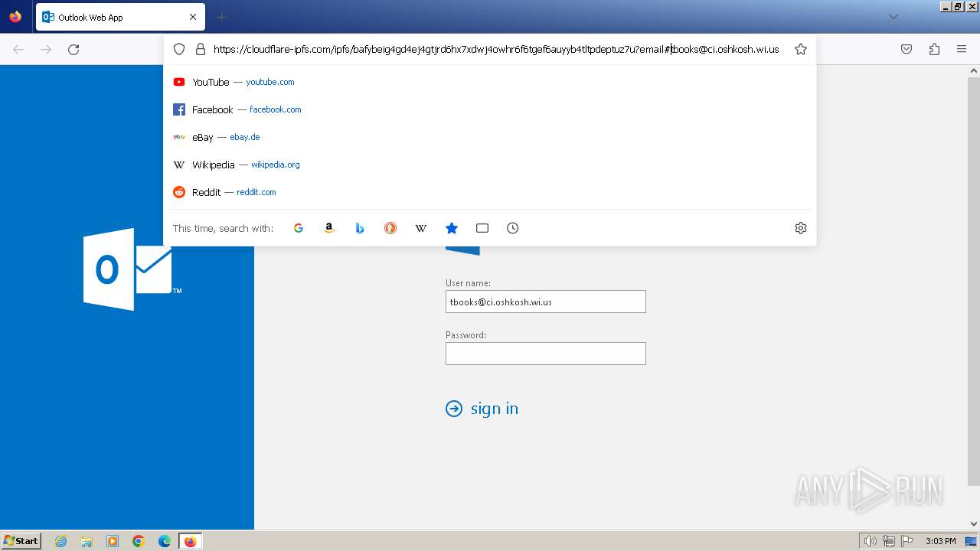This screenshot has height=551, width=980.
Task: Bookmark this page with the star icon
Action: pos(801,49)
